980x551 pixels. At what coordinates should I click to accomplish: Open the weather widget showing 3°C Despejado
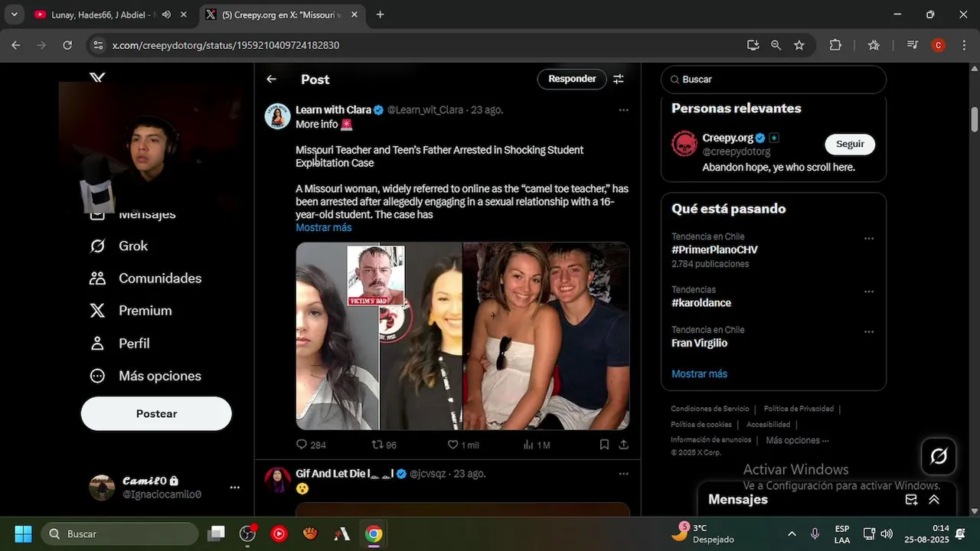click(x=704, y=533)
